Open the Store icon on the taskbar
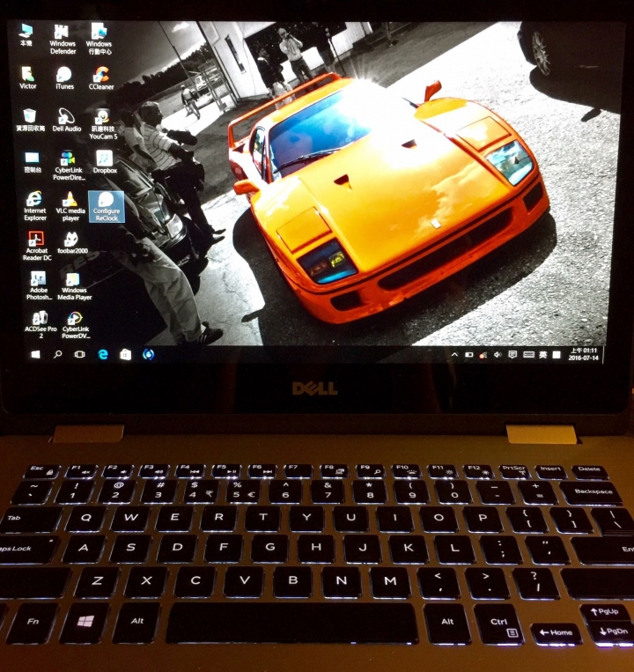Image resolution: width=634 pixels, height=672 pixels. coord(126,354)
